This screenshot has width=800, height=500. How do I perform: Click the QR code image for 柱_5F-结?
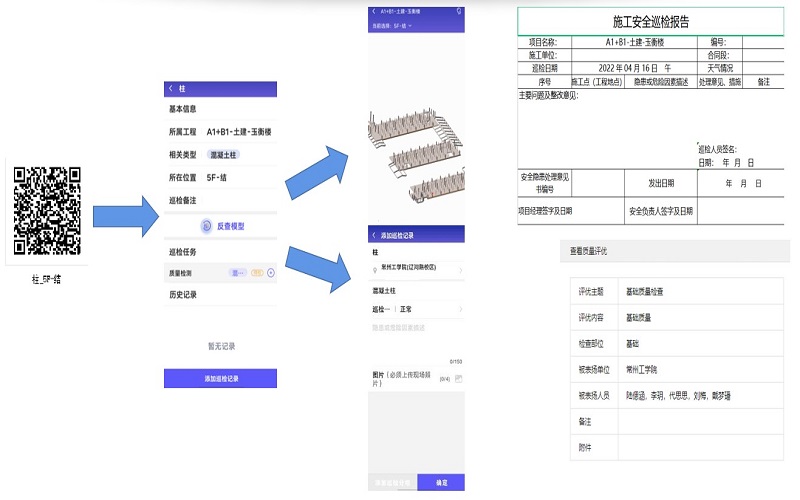[47, 211]
